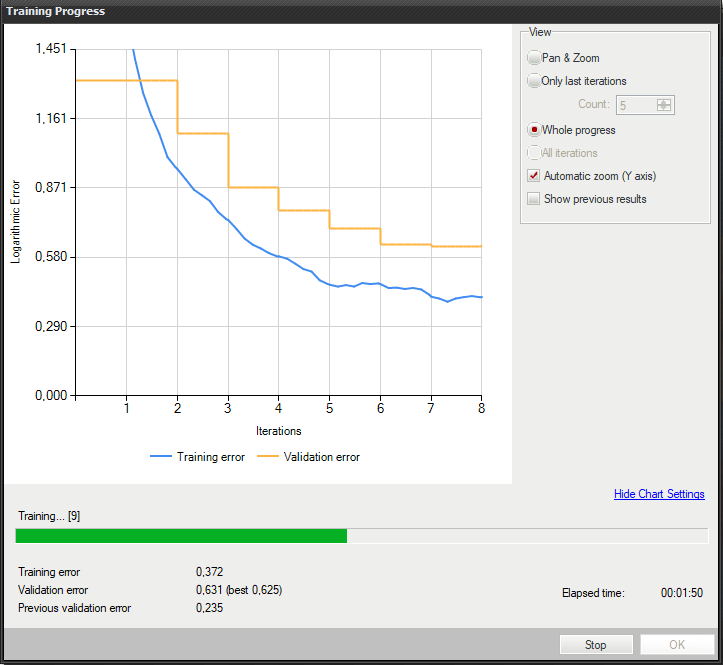Click the blue Training error legend marker

pos(161,457)
